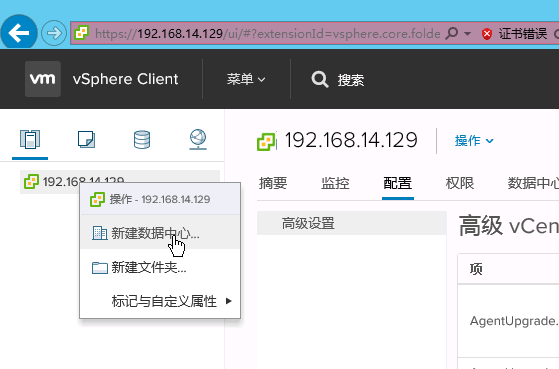The height and width of the screenshot is (369, 559).
Task: Click vCenter icon beside tree node 192.168.14.129
Action: point(31,181)
